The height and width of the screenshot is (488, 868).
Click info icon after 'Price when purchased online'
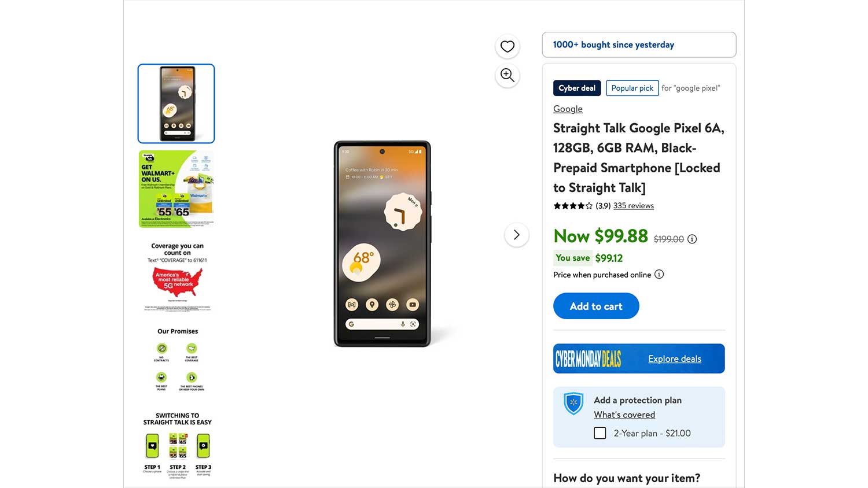tap(659, 275)
